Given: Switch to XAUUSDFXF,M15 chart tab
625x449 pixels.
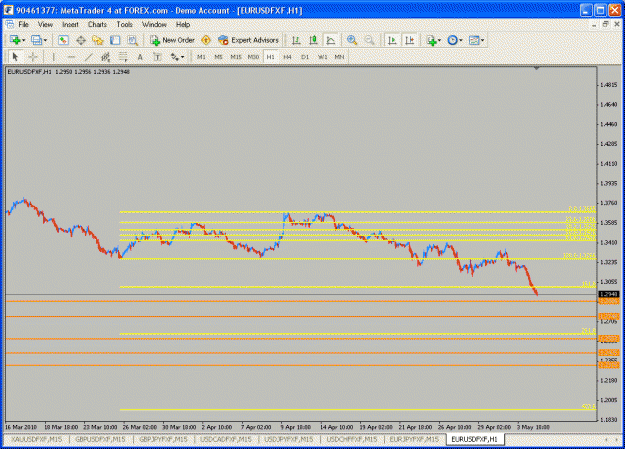Looking at the screenshot, I should pyautogui.click(x=36, y=439).
